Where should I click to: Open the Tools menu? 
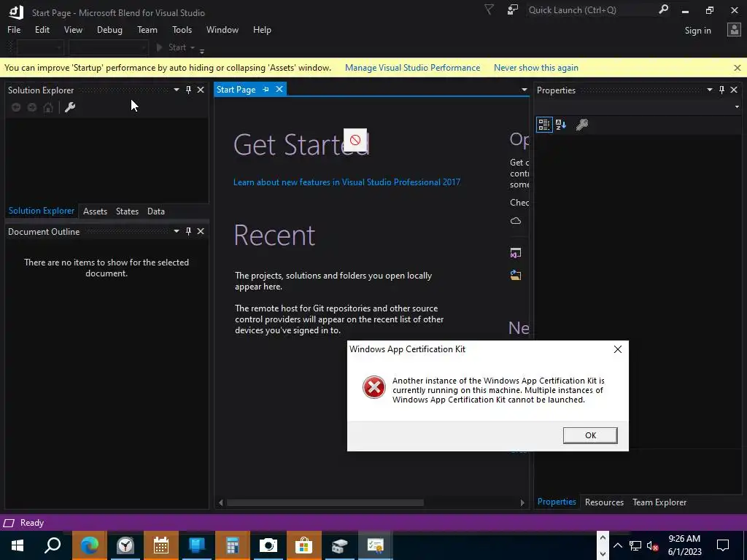tap(182, 29)
